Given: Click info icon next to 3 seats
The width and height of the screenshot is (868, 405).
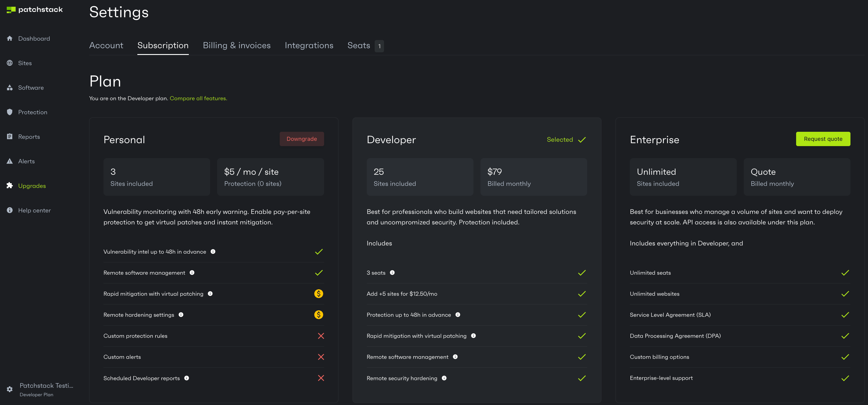Looking at the screenshot, I should [392, 273].
